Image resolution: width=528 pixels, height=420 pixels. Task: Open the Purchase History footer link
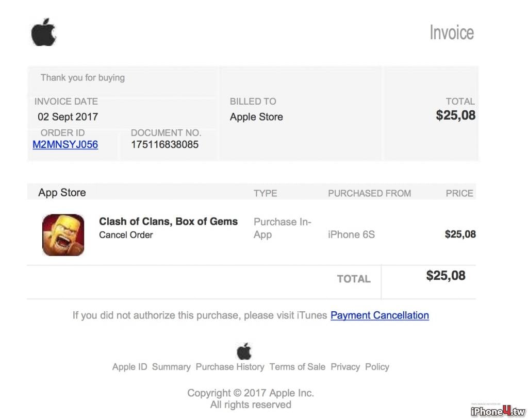click(x=230, y=367)
